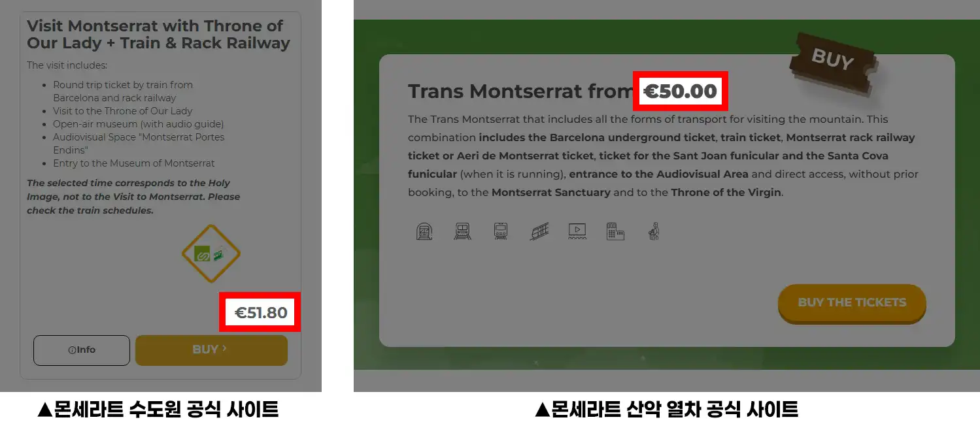
Task: Click the €50.00 price in heading
Action: 680,91
